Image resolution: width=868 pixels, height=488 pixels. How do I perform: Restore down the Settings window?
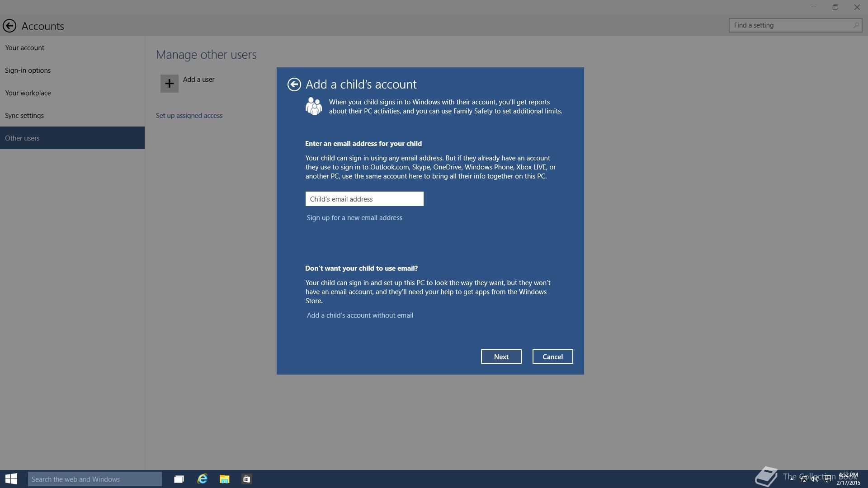835,7
